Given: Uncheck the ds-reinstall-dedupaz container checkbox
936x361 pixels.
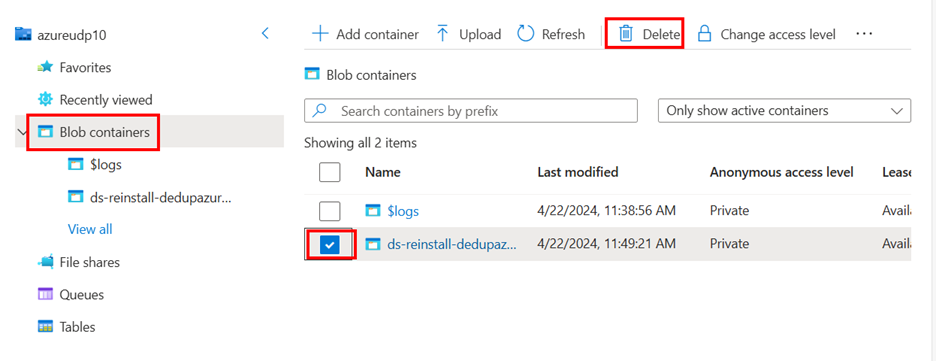Looking at the screenshot, I should [x=330, y=243].
